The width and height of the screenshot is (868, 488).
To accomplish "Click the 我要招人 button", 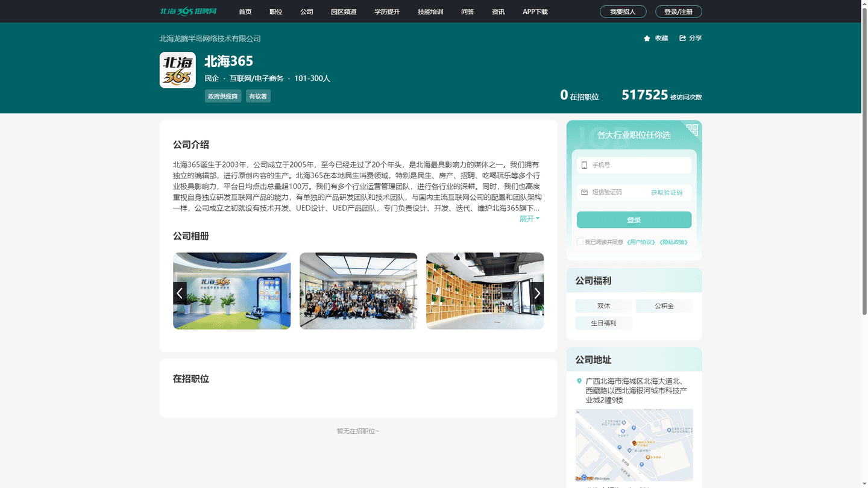I will [623, 11].
